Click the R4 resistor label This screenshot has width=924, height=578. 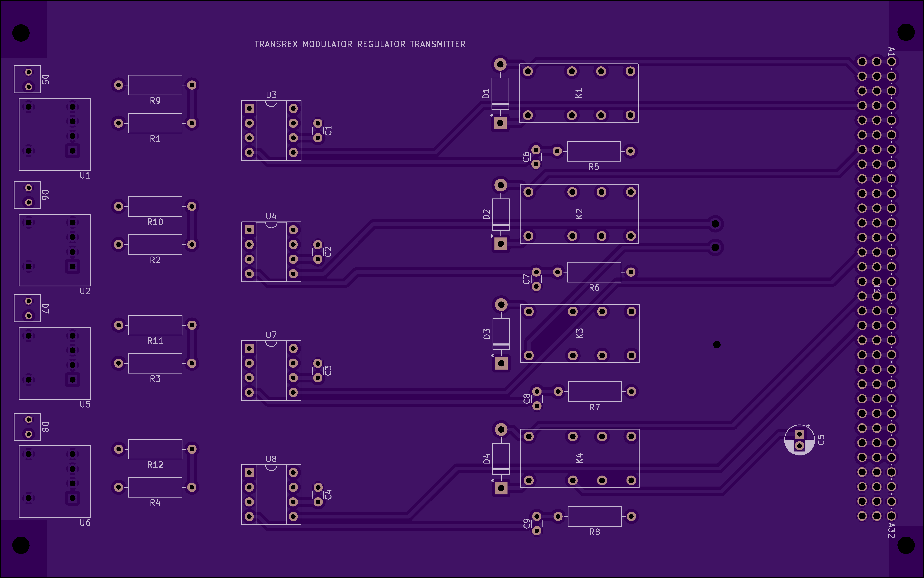pos(155,503)
